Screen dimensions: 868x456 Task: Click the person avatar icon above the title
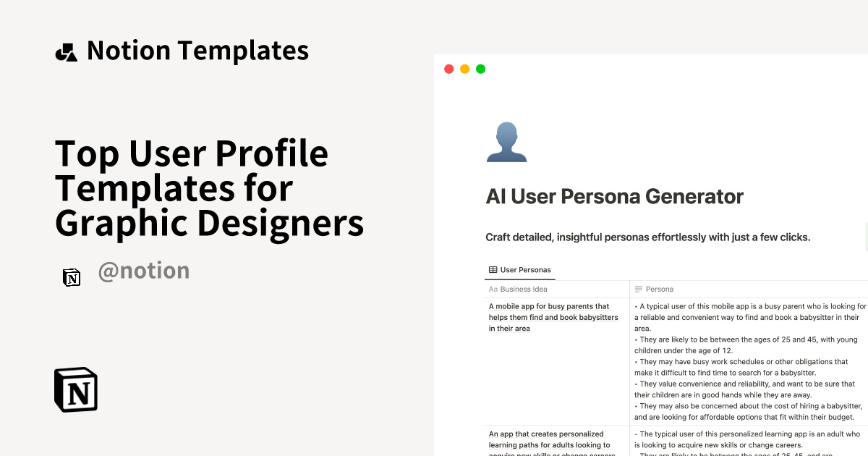point(506,142)
